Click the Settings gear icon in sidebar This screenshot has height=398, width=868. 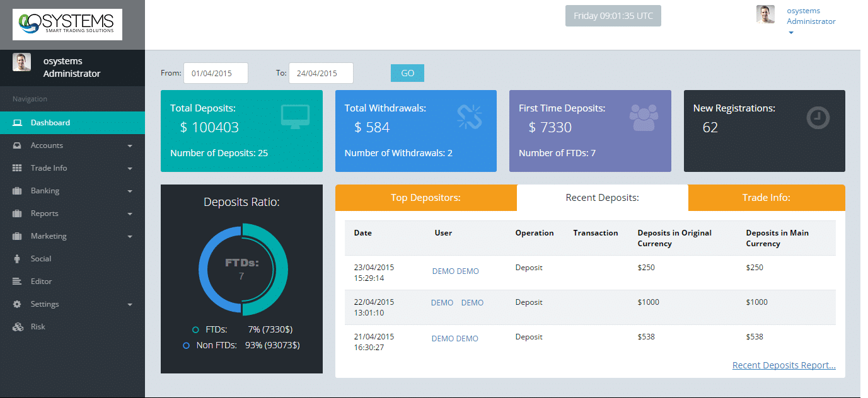coord(17,304)
